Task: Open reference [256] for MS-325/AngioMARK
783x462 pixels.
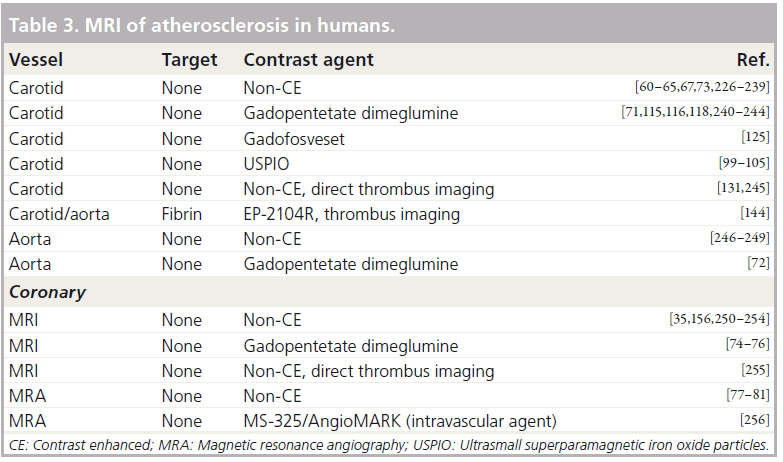Action: 755,420
